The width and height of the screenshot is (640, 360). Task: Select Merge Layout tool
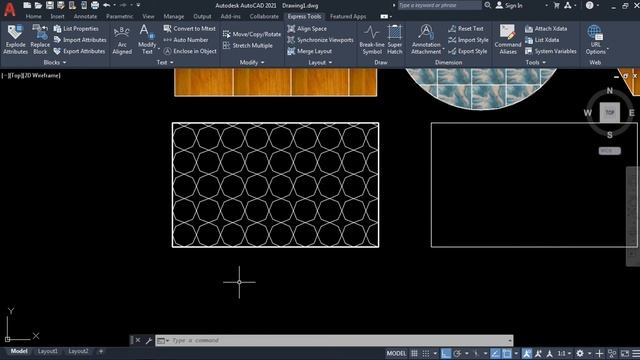(309, 51)
